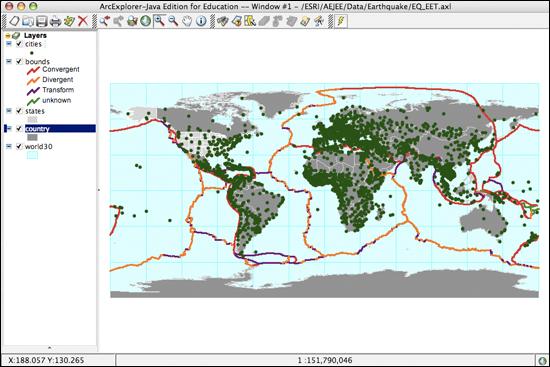Select the cities layer name
This screenshot has height=367, width=550.
(x=33, y=44)
